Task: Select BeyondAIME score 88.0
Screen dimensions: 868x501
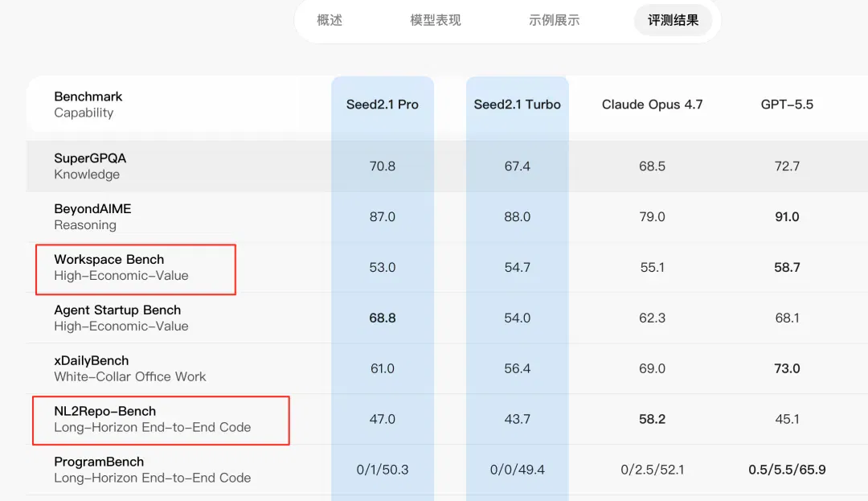Action: pyautogui.click(x=517, y=217)
